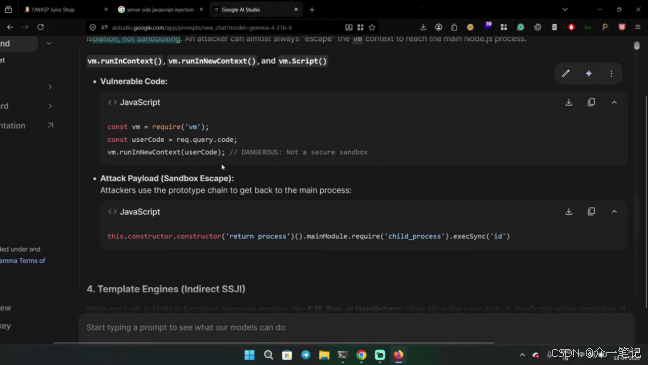Click the 'Vulnerable Code:' bullet text
The image size is (648, 365).
tap(133, 81)
